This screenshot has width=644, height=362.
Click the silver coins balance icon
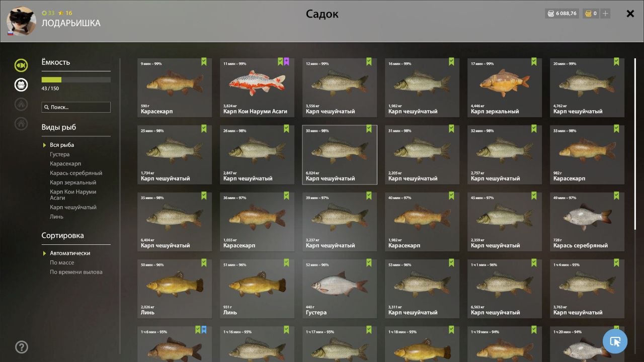tap(550, 14)
